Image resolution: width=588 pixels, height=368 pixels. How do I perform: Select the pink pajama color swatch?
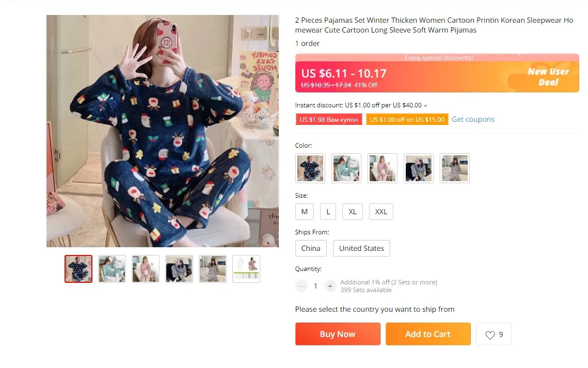(x=382, y=168)
